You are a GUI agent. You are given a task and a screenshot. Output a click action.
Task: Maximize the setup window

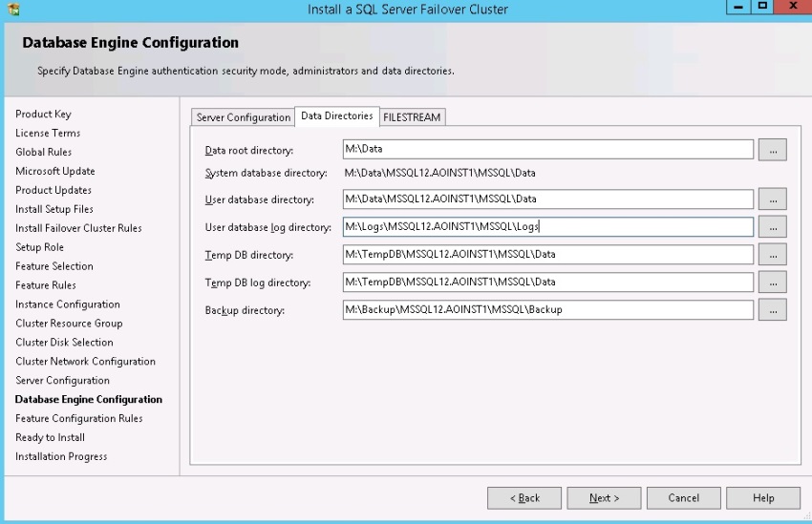pos(762,7)
